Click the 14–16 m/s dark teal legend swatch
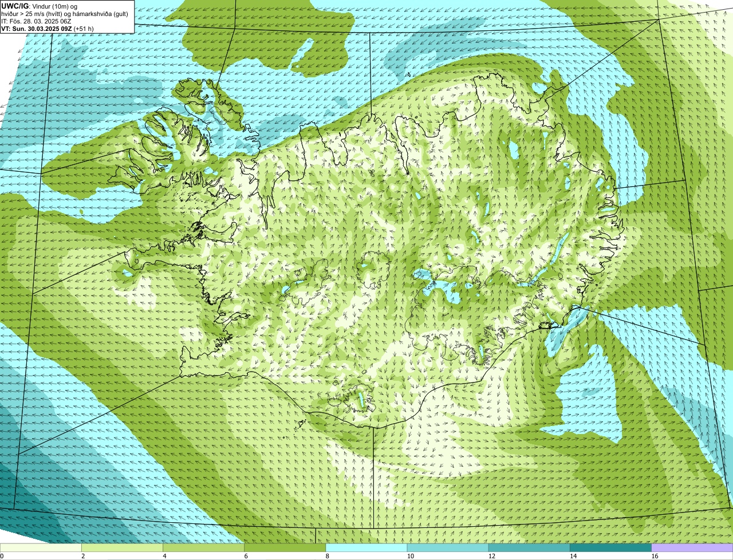 click(x=610, y=548)
